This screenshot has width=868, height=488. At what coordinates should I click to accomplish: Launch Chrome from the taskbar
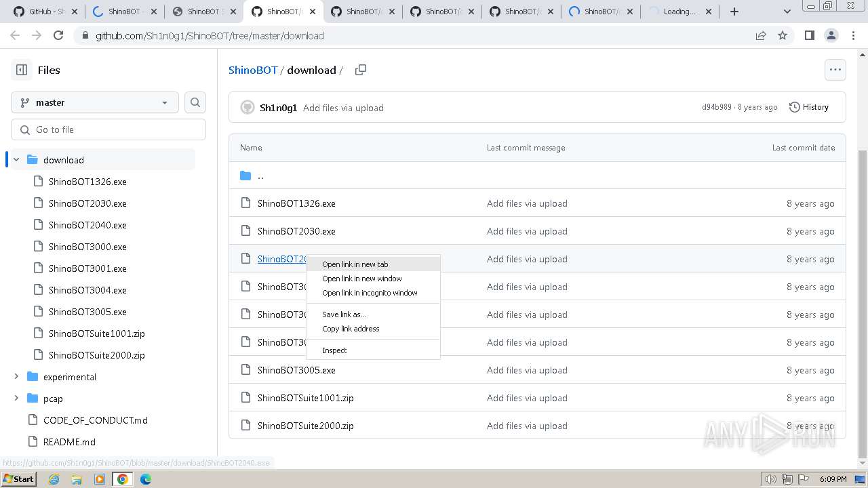123,479
